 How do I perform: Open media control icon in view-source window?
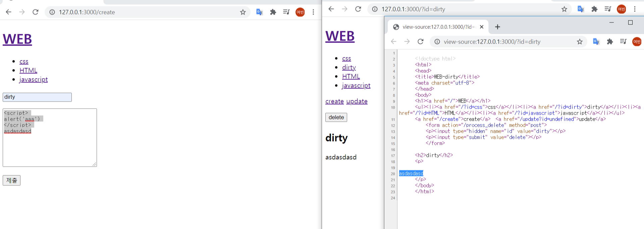tap(623, 42)
